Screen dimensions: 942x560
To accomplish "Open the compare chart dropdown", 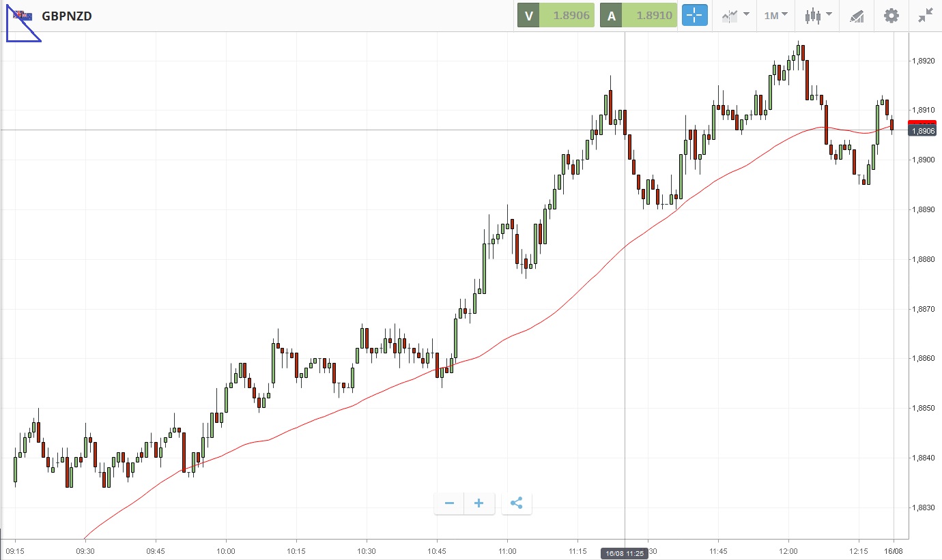I will pyautogui.click(x=735, y=16).
